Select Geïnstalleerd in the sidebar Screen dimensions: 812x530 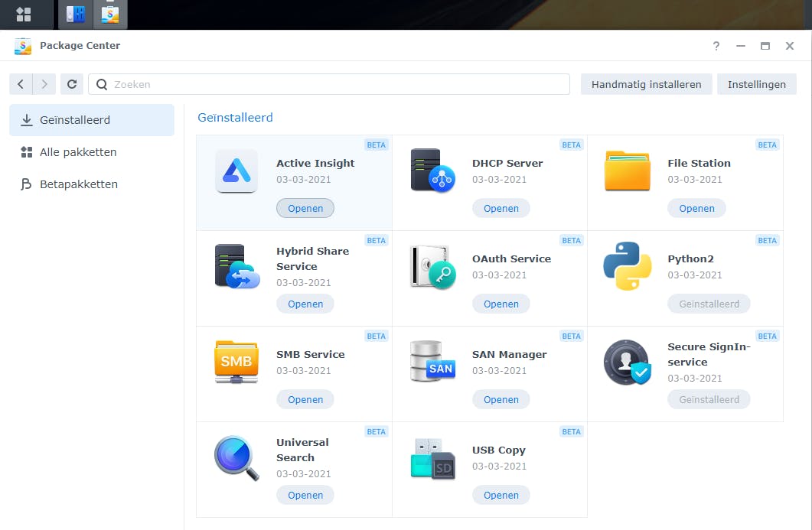(92, 120)
